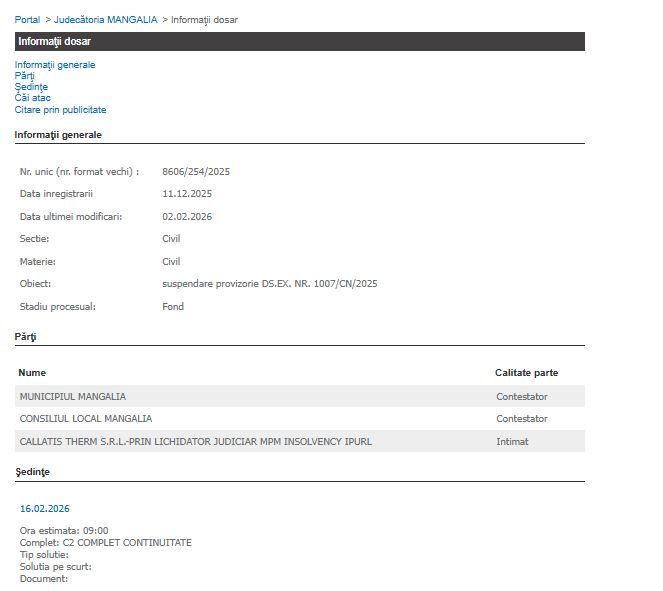Image resolution: width=663 pixels, height=591 pixels.
Task: Select the Căi atac link
Action: click(x=32, y=98)
